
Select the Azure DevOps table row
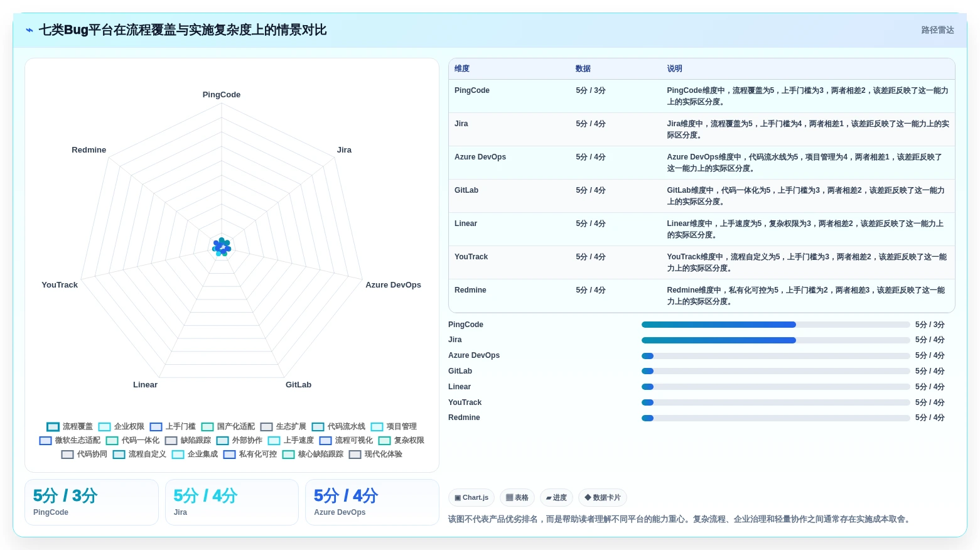[702, 163]
